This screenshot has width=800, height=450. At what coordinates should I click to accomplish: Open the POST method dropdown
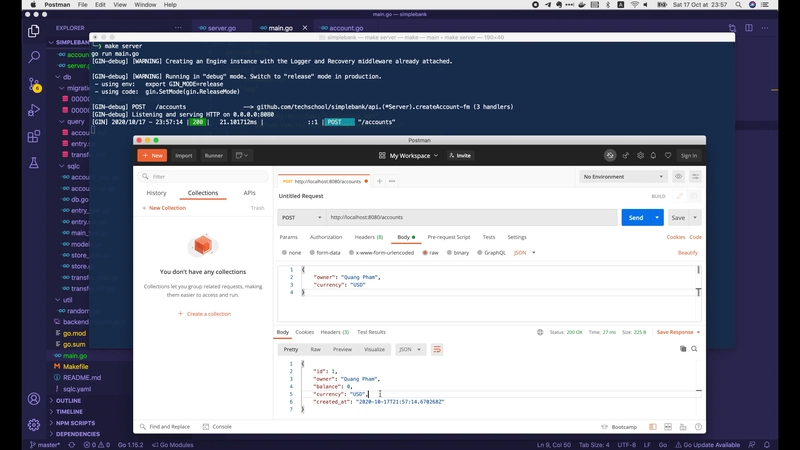301,217
